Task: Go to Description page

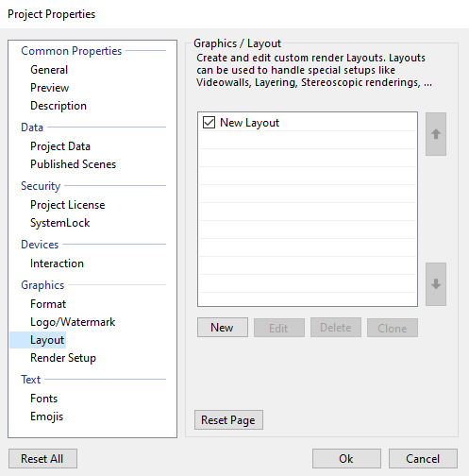Action: 59,106
